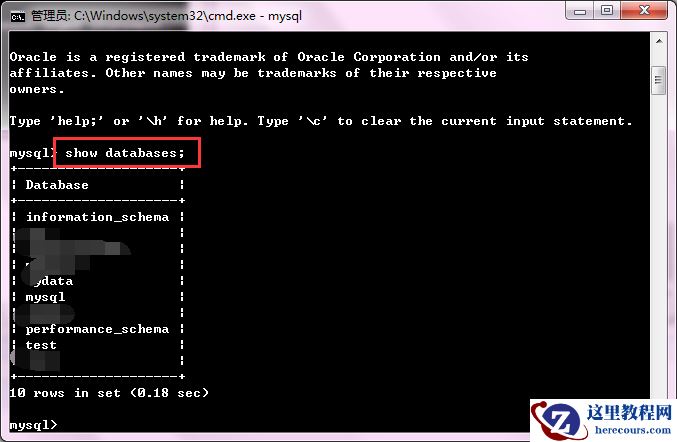Click the scrollbar up arrow
This screenshot has width=677, height=442.
(x=659, y=41)
